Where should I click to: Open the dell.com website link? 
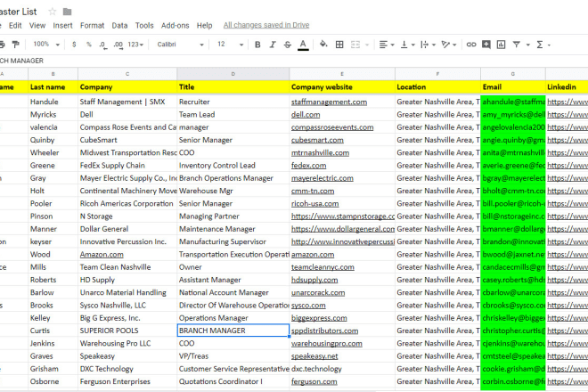point(306,115)
